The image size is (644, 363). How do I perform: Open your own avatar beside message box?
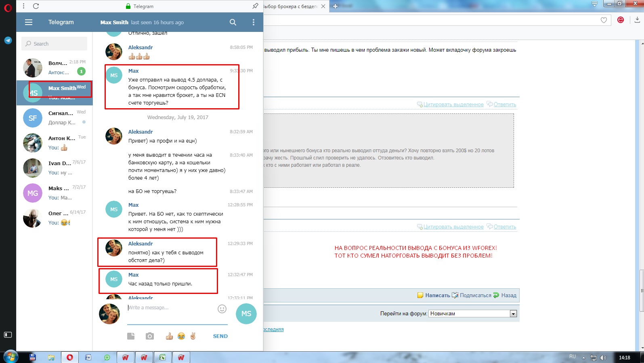pos(109,314)
